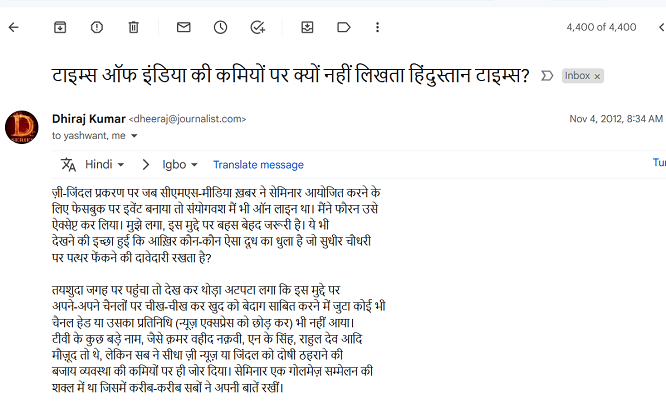
Task: Open the Igbo target language dropdown
Action: tap(180, 164)
